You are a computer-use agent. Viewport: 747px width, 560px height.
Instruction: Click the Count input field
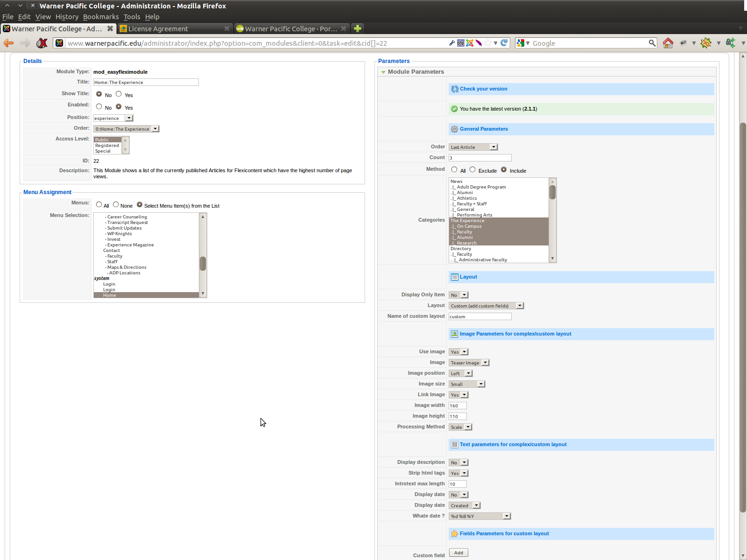pos(480,158)
